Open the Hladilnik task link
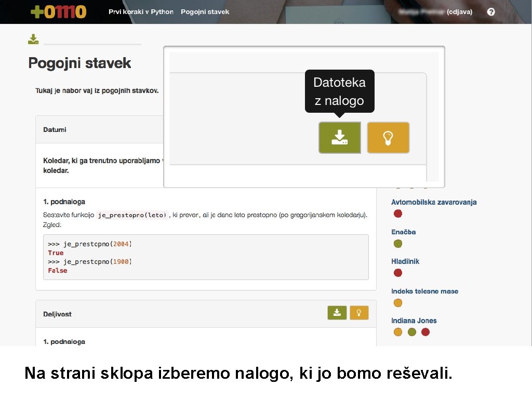 (405, 261)
